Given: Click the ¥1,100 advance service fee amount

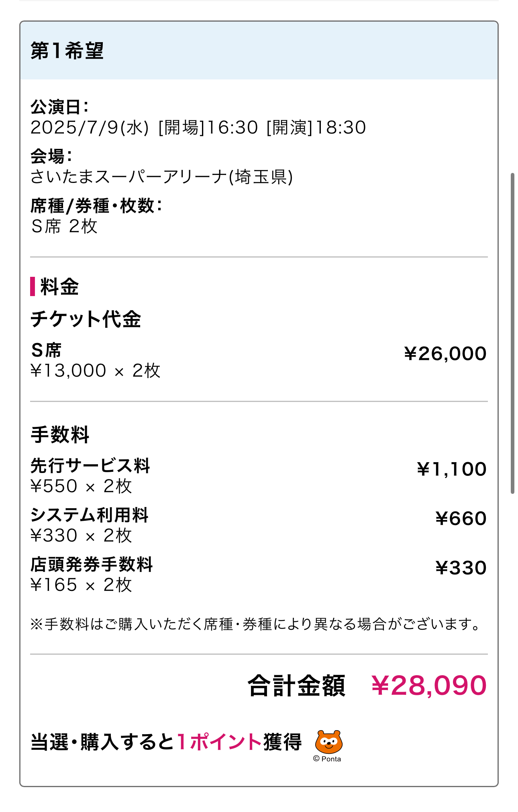Looking at the screenshot, I should (x=452, y=469).
